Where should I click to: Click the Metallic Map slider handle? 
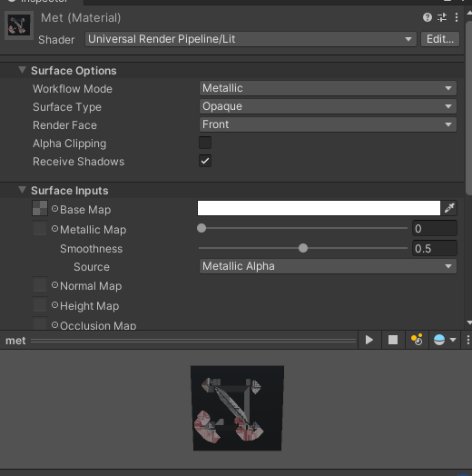202,228
